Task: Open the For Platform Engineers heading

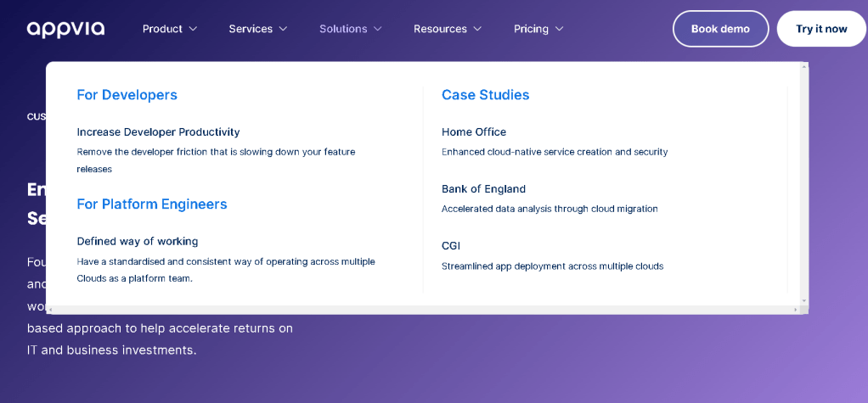Action: click(x=152, y=204)
